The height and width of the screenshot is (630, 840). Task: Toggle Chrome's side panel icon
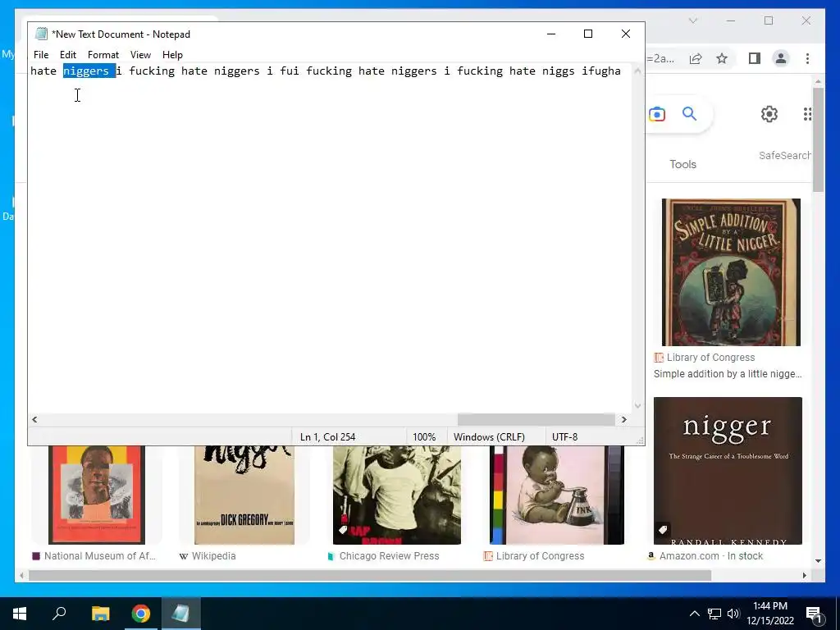tap(755, 58)
